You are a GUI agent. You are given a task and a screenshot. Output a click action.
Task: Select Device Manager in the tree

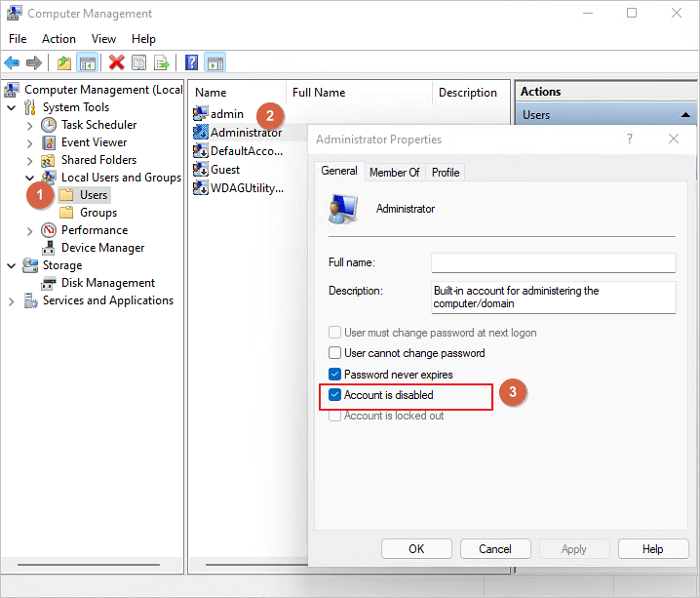(x=102, y=247)
